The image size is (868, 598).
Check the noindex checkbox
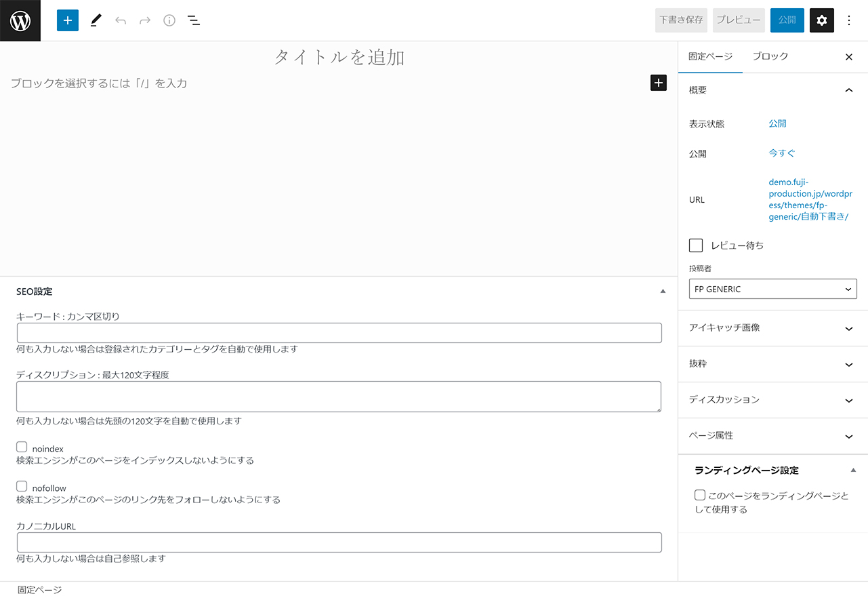point(22,447)
